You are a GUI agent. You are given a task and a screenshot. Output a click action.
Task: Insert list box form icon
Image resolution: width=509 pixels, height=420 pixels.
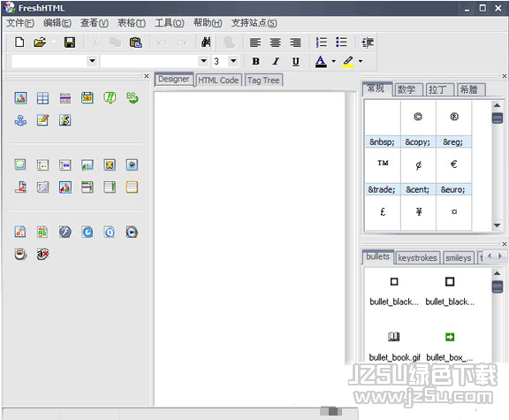tap(110, 187)
